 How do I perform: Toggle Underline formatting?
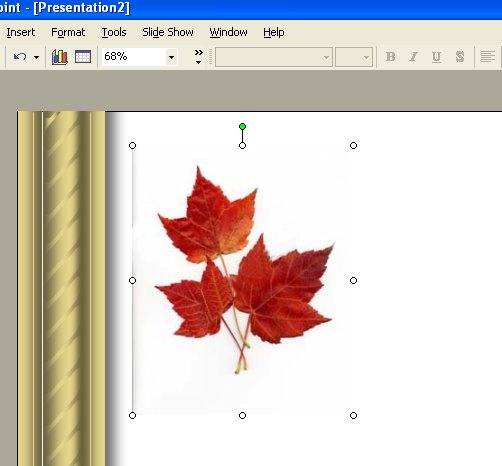point(436,57)
